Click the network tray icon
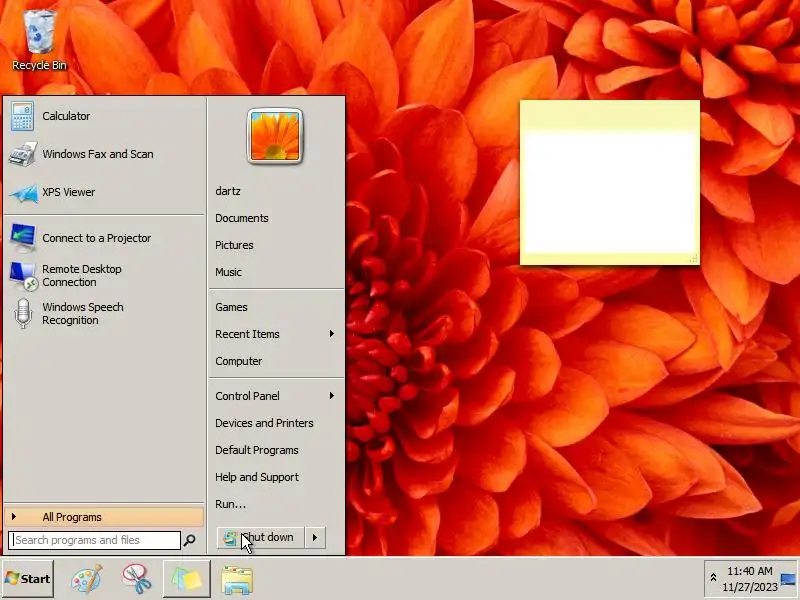Screen dimensions: 800x600 [x=788, y=579]
